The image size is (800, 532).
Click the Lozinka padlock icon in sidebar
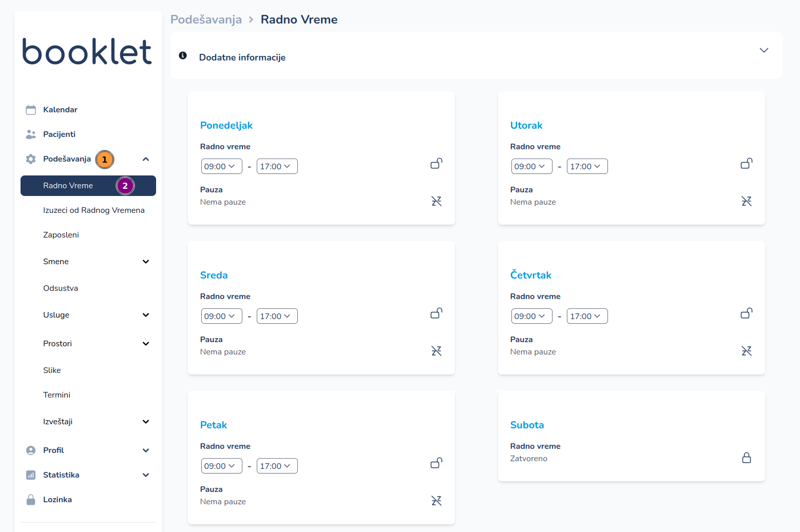pos(31,500)
